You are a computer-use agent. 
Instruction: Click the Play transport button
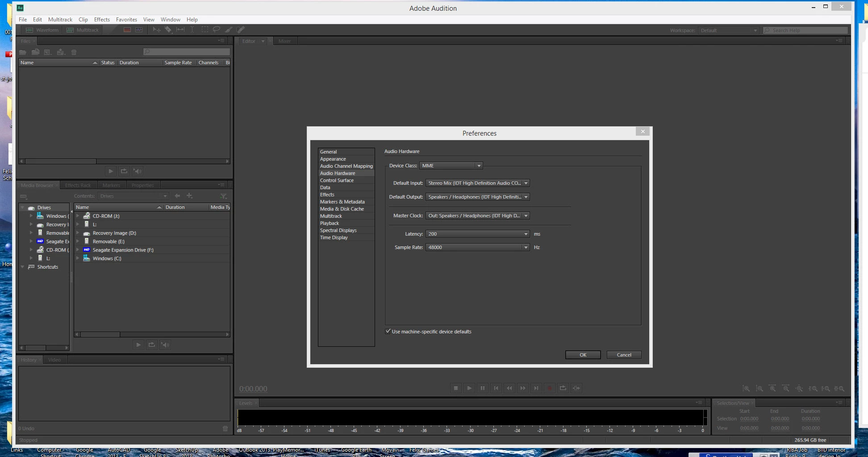coord(469,388)
